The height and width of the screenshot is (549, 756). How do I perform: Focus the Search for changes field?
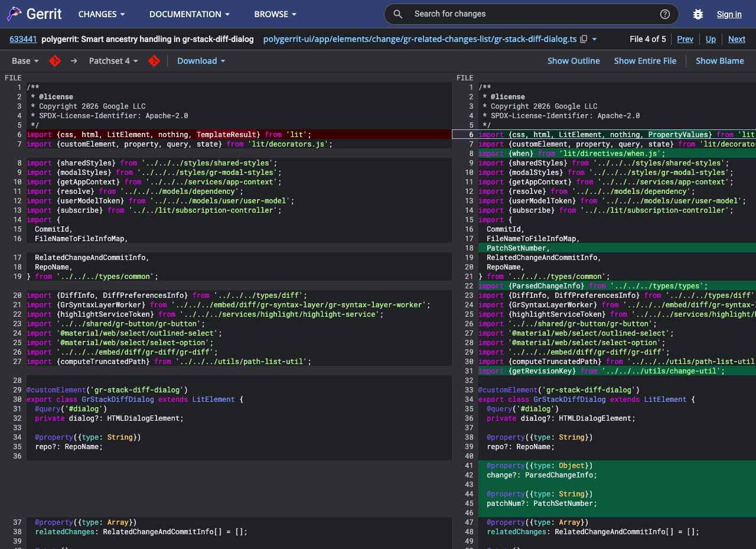[532, 14]
